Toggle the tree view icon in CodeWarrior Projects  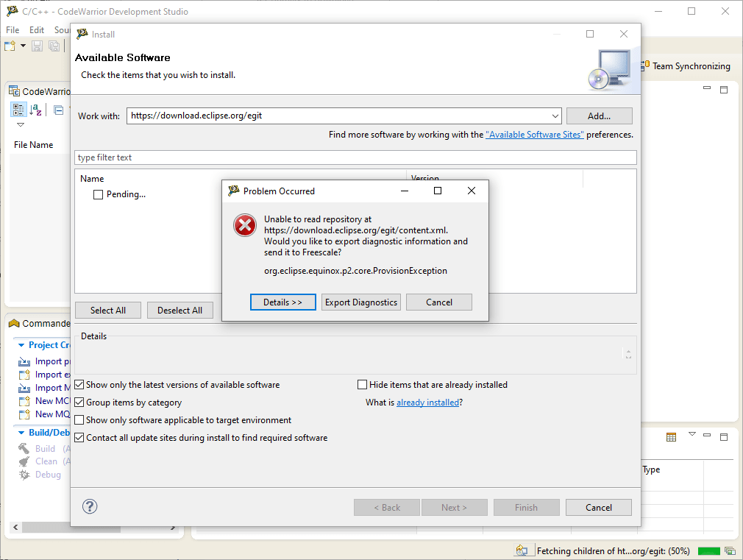pyautogui.click(x=18, y=110)
